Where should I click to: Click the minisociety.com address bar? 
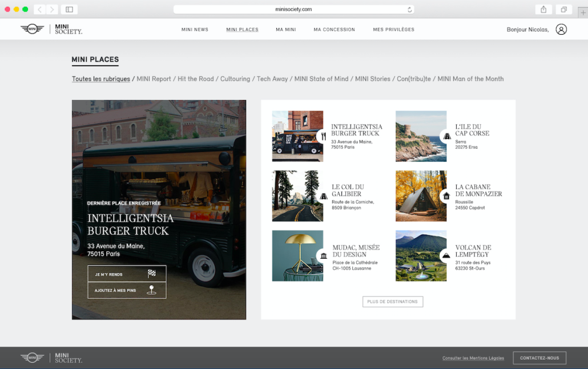click(x=293, y=9)
